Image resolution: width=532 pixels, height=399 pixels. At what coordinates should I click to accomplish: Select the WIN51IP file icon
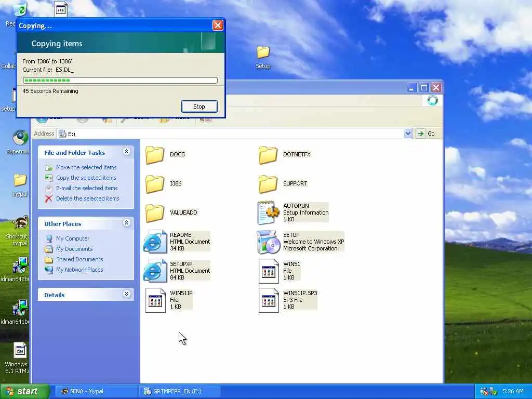pyautogui.click(x=155, y=300)
